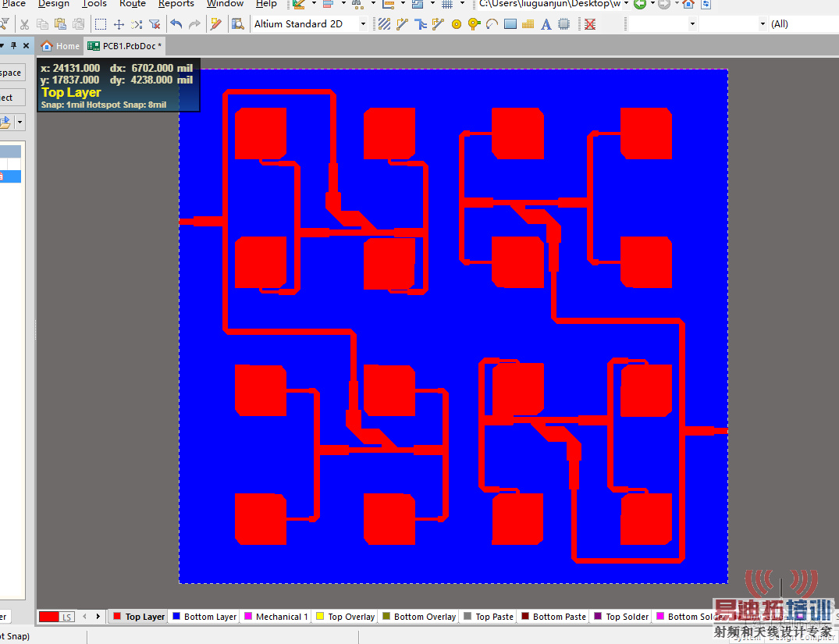This screenshot has width=839, height=644.
Task: Click the red current layer color swatch
Action: point(48,617)
